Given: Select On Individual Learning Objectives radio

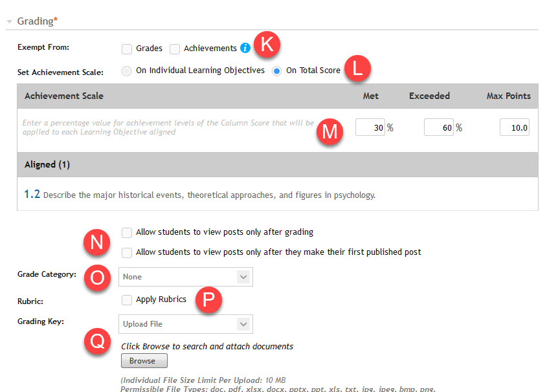Looking at the screenshot, I should click(x=126, y=71).
